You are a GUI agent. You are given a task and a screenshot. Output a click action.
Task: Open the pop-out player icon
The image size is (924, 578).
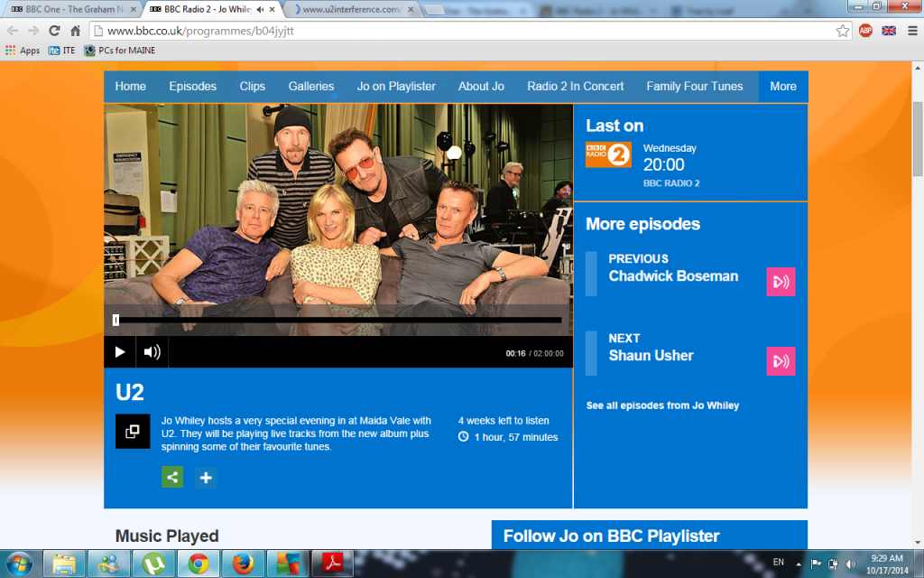pyautogui.click(x=133, y=432)
